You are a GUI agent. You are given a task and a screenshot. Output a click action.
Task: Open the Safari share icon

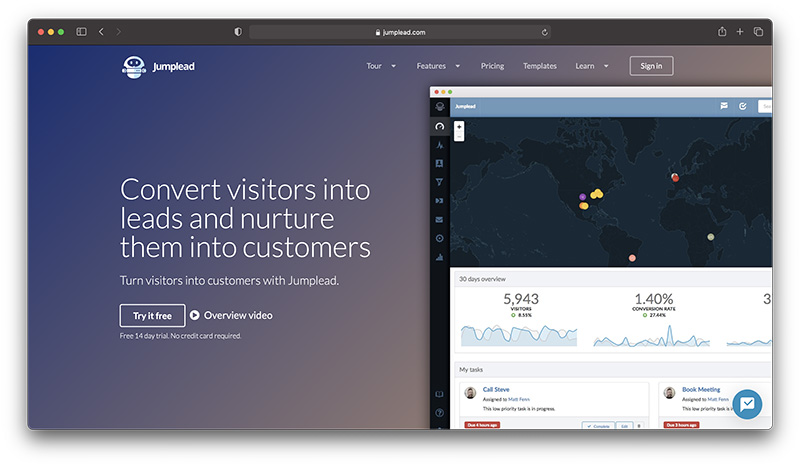(722, 32)
